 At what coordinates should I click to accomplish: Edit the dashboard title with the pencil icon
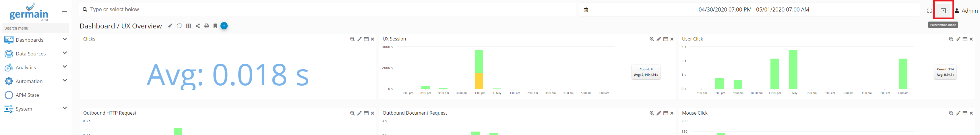(170, 26)
